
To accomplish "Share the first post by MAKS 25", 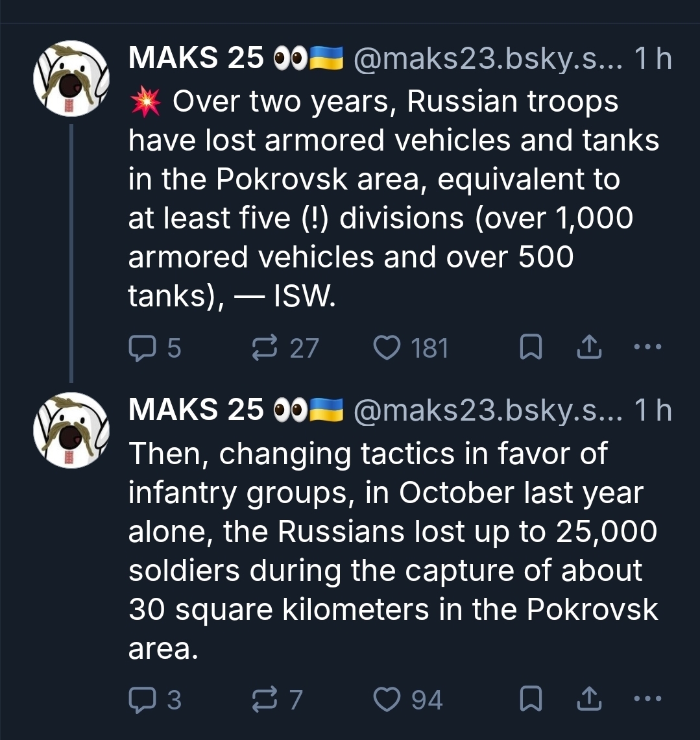I will [589, 349].
